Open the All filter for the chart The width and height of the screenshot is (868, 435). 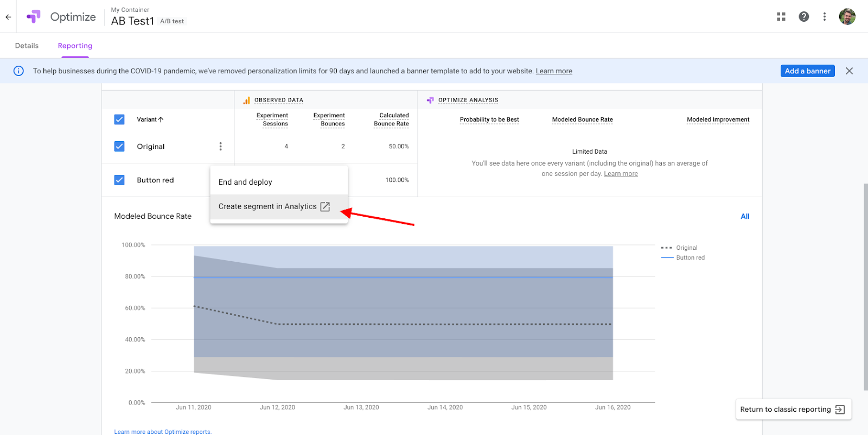click(x=745, y=216)
